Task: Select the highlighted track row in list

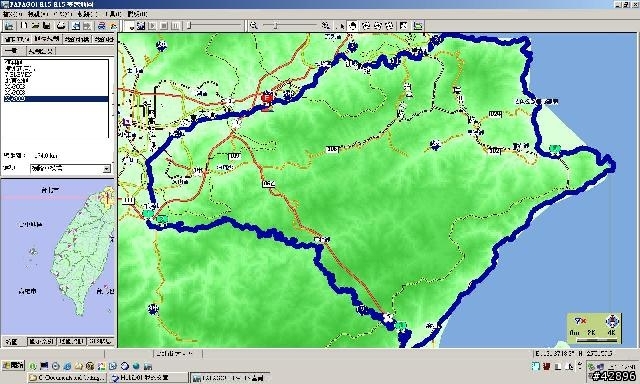Action: point(56,99)
